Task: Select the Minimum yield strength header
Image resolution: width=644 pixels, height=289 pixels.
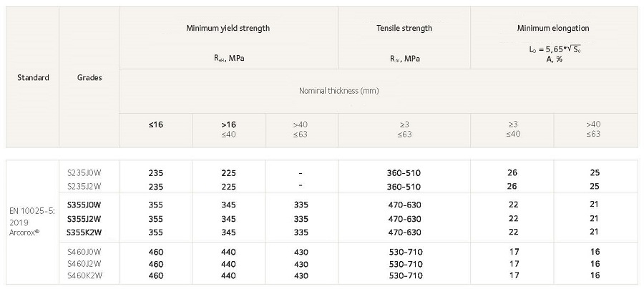Action: [228, 29]
